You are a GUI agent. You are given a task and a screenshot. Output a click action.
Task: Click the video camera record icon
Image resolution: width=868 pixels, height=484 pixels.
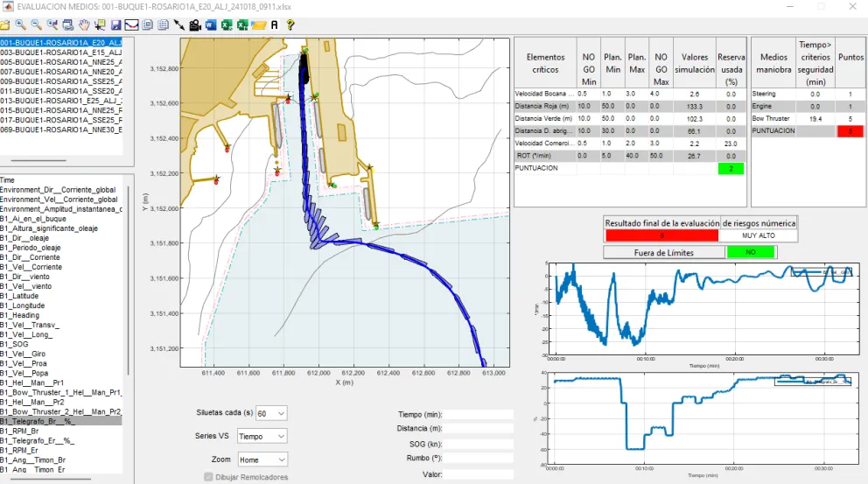[195, 25]
